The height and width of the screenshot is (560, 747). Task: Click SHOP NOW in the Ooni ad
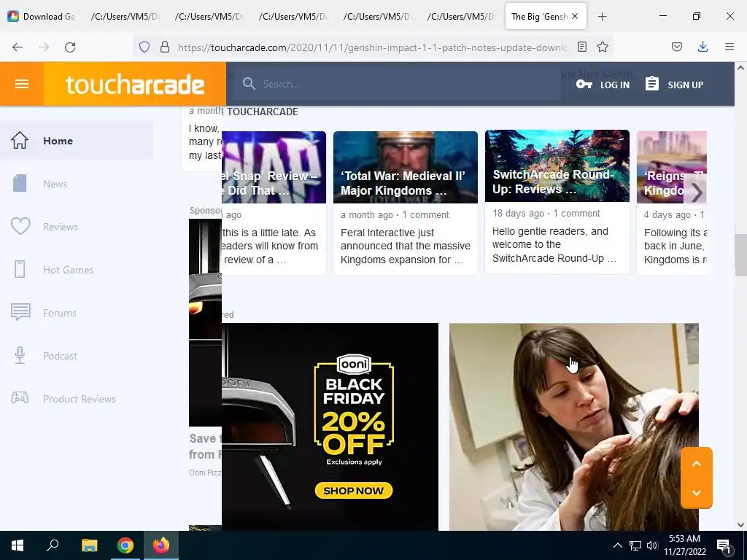(354, 491)
